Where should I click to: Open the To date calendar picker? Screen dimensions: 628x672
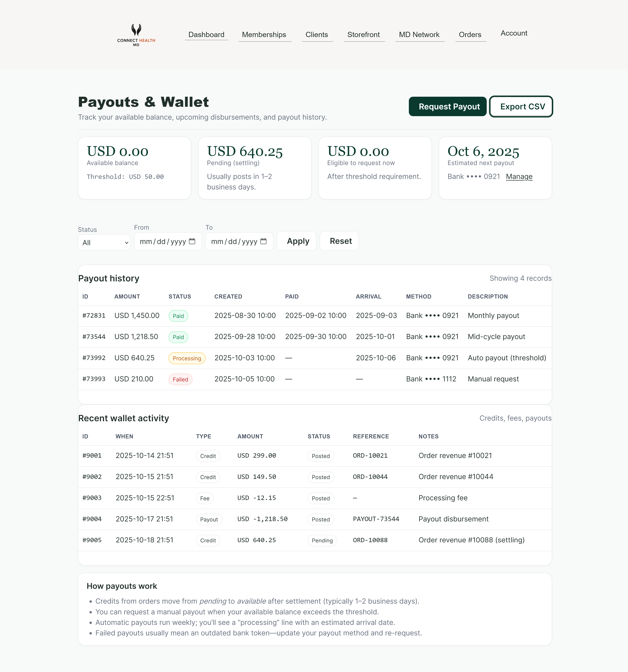(x=264, y=241)
